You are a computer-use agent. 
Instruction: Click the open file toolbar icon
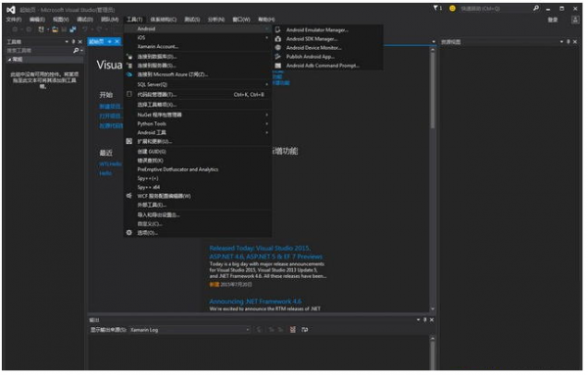click(56, 29)
